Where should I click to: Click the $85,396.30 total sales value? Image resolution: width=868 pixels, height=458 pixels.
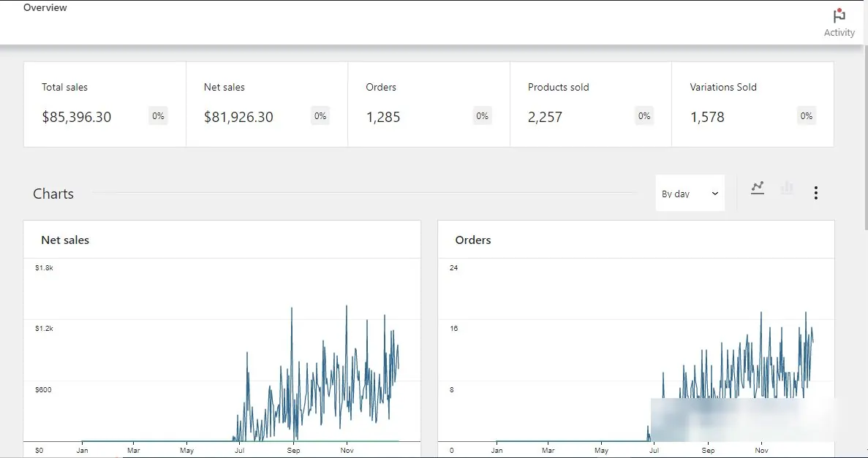point(76,118)
